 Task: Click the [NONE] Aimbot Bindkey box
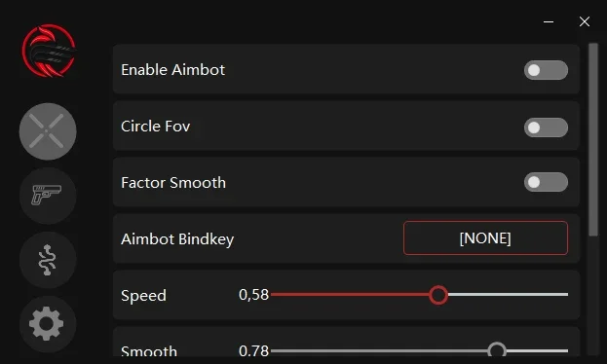point(485,237)
